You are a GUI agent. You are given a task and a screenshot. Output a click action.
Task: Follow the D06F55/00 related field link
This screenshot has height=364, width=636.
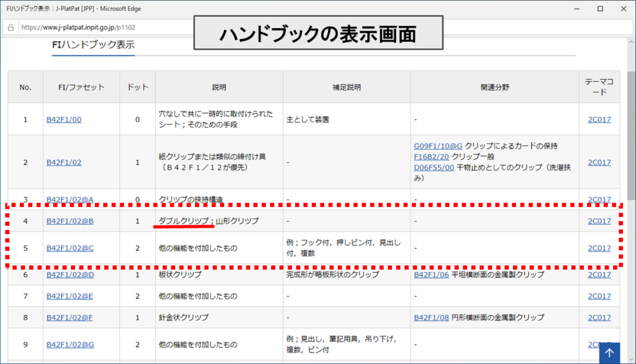click(x=434, y=168)
